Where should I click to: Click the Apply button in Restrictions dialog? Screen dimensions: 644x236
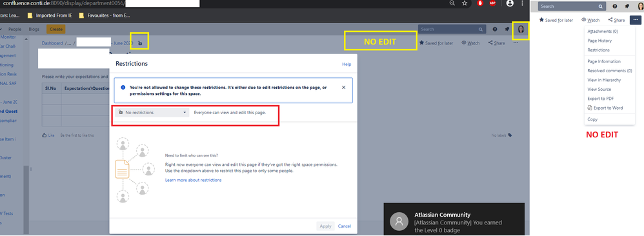[x=325, y=226]
